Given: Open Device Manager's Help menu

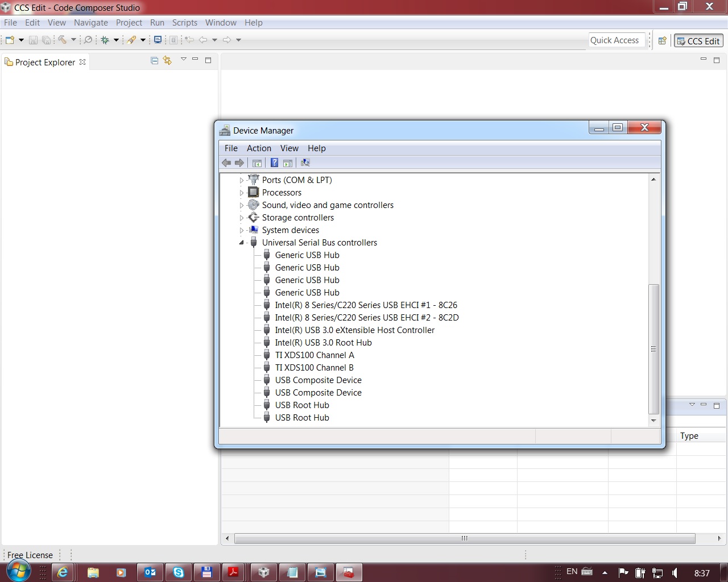Looking at the screenshot, I should pyautogui.click(x=317, y=148).
